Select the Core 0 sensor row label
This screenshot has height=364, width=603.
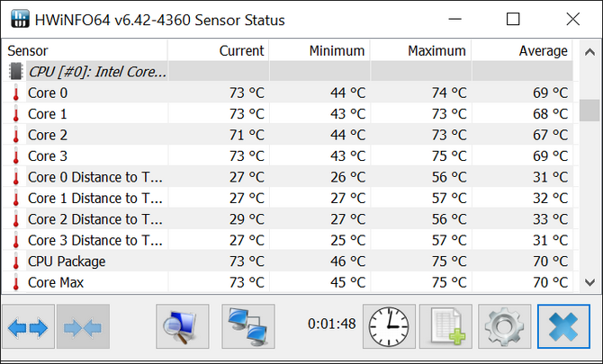pyautogui.click(x=48, y=93)
